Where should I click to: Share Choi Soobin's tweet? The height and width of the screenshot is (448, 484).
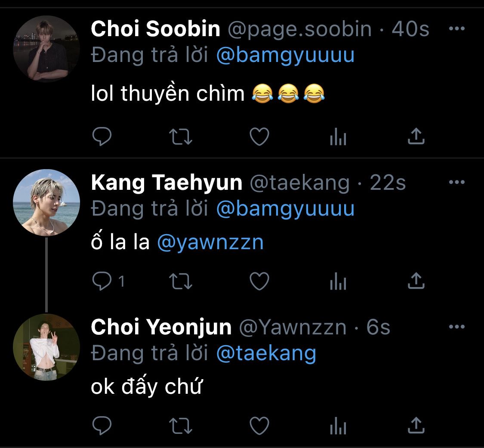pos(416,137)
